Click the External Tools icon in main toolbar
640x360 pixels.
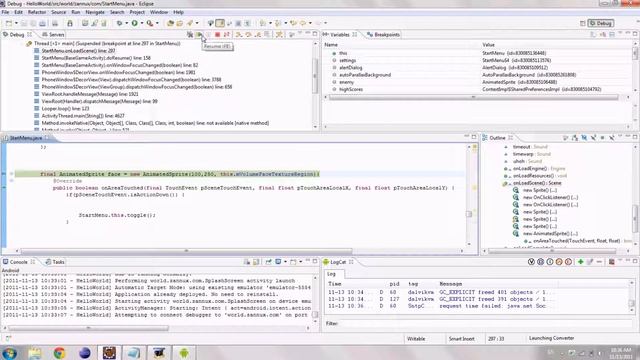[150, 23]
